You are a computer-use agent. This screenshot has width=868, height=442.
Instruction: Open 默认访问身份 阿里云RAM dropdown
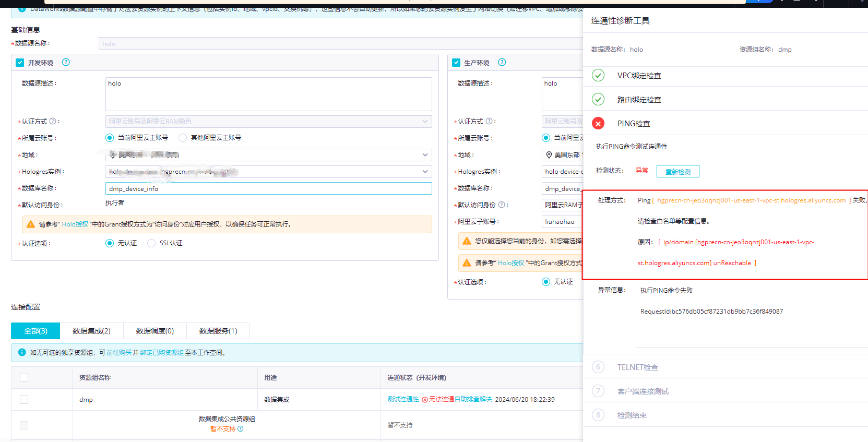tap(563, 205)
